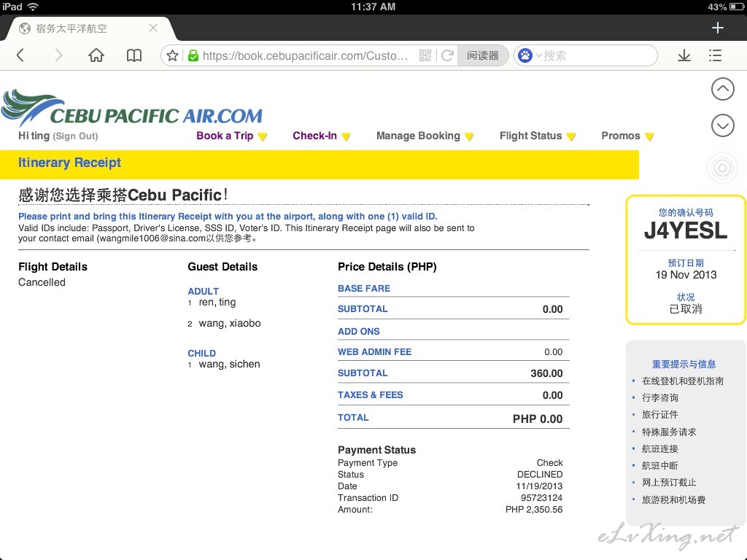747x560 pixels.
Task: Click the 阅读器 reader mode button
Action: (x=483, y=55)
